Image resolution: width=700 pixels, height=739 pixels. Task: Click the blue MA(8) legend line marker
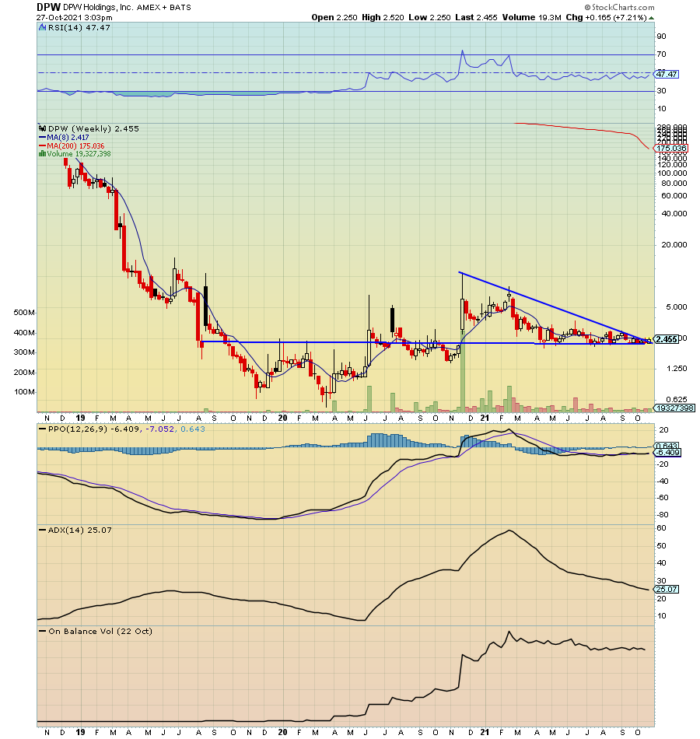click(42, 137)
